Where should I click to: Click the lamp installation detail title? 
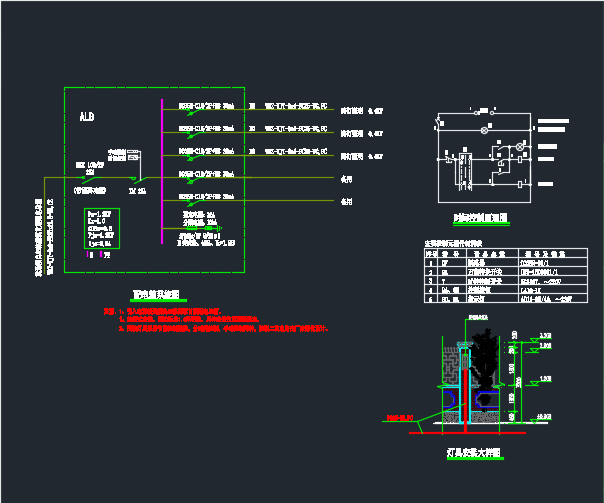474,453
